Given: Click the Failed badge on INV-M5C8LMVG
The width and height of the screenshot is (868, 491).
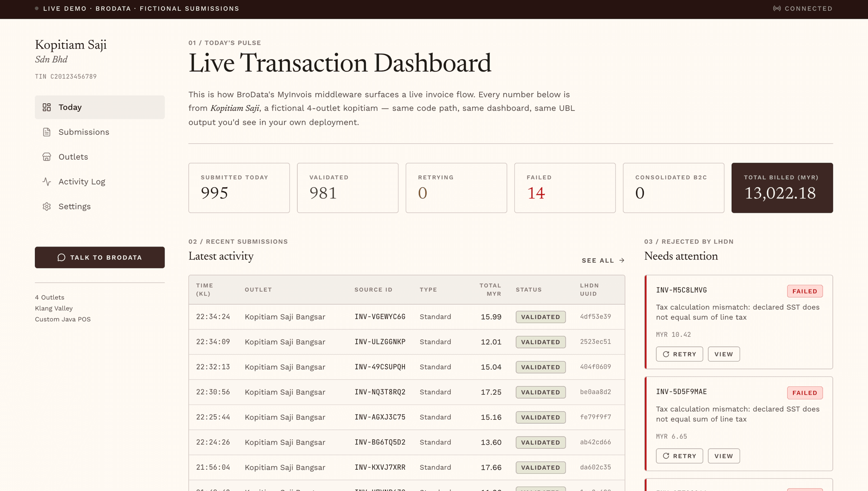Looking at the screenshot, I should [805, 291].
